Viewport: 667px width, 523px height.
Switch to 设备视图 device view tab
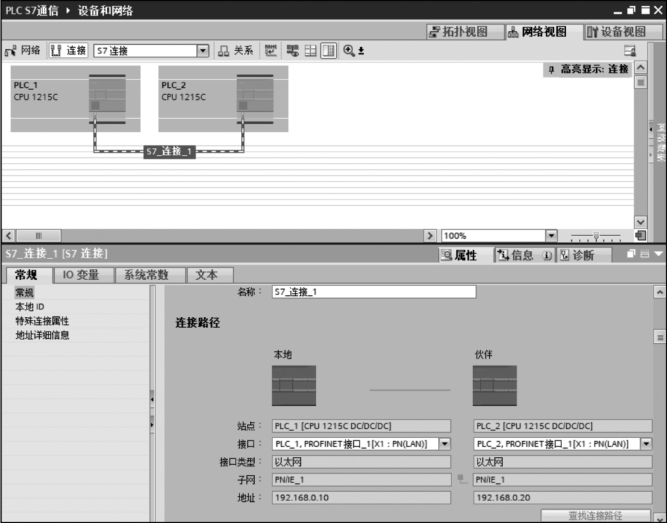pyautogui.click(x=623, y=32)
